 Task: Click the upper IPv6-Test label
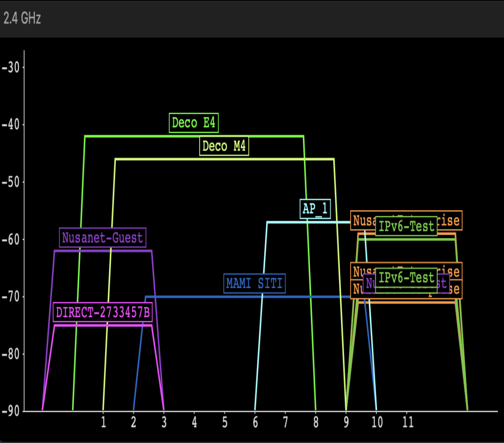(406, 226)
